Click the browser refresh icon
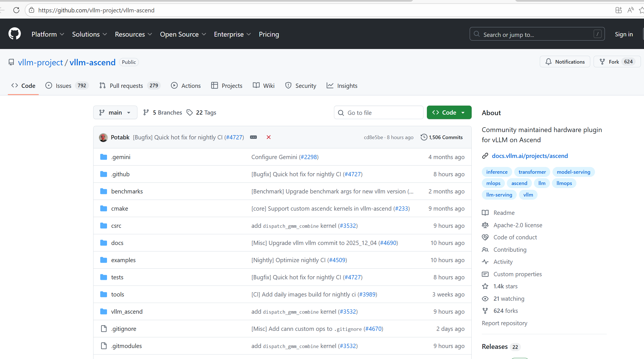The image size is (644, 359). coord(16,10)
